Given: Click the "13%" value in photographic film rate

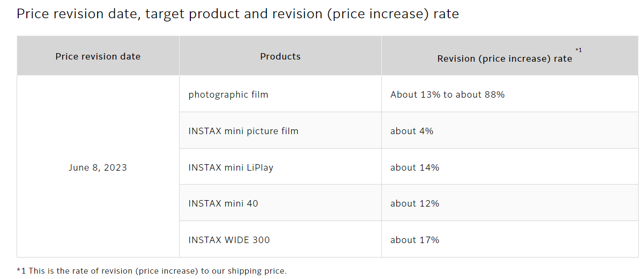Looking at the screenshot, I should [430, 94].
